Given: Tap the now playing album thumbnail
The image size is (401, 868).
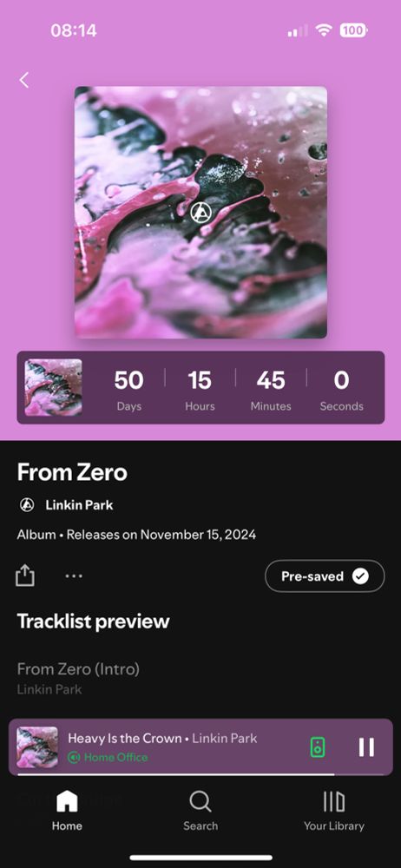Looking at the screenshot, I should [x=37, y=746].
